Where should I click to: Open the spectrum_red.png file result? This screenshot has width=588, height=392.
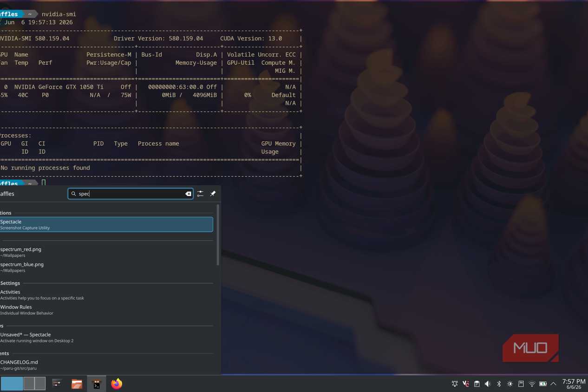point(106,252)
